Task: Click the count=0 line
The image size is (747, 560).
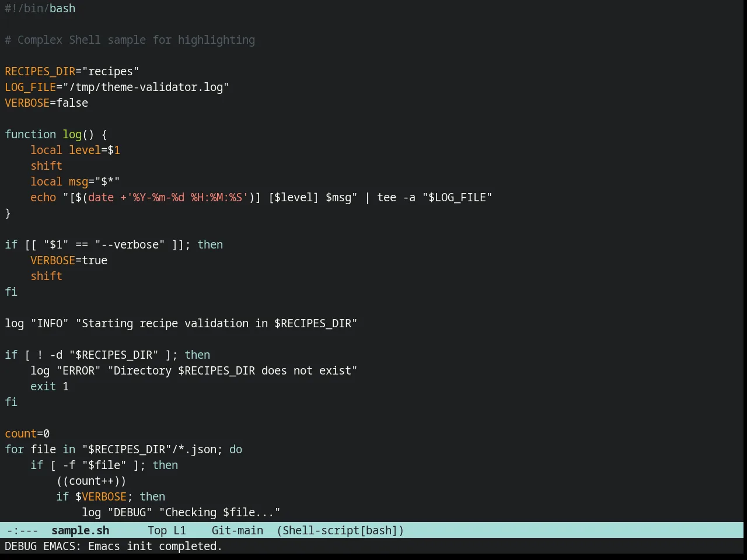Action: (27, 433)
